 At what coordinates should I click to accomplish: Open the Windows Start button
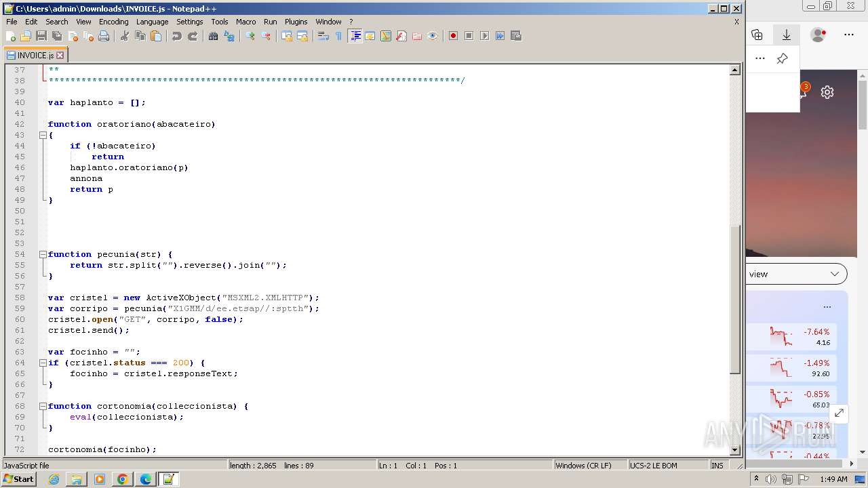(x=19, y=479)
